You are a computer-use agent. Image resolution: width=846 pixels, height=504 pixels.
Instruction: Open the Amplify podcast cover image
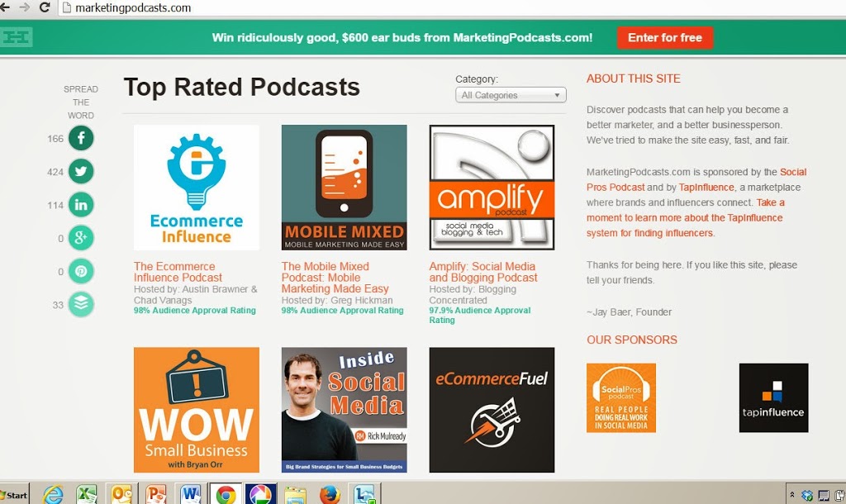492,188
